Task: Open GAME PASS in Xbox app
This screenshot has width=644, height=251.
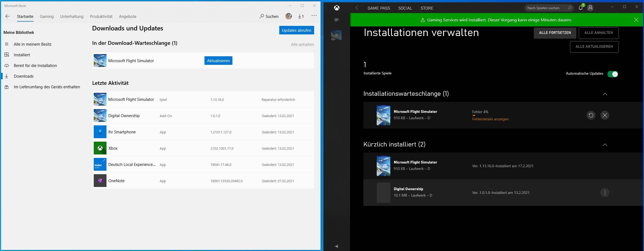Action: pyautogui.click(x=379, y=8)
